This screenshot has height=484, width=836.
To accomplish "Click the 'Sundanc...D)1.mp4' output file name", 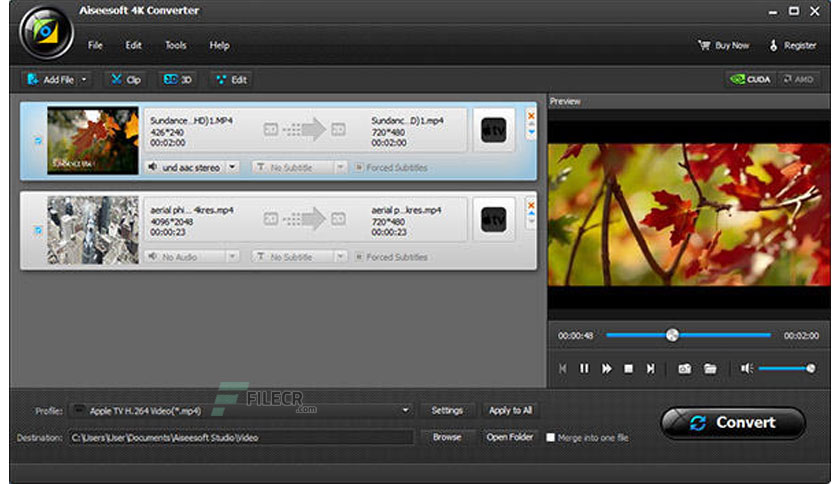I will click(407, 120).
